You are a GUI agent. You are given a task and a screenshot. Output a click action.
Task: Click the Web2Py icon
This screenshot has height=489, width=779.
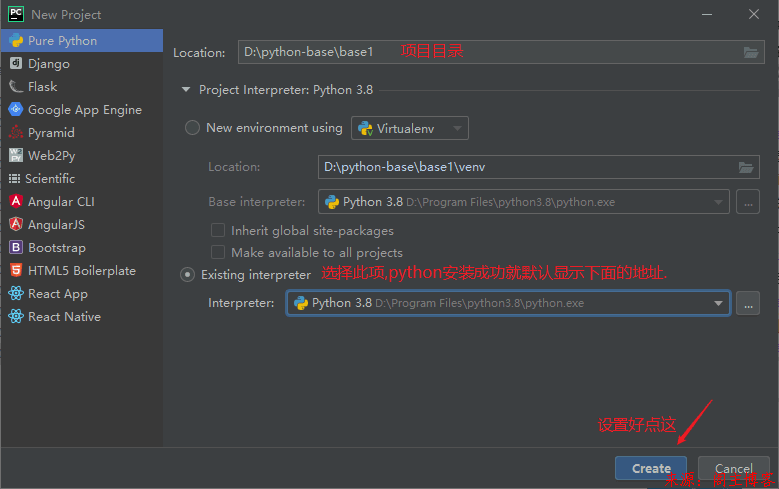16,155
